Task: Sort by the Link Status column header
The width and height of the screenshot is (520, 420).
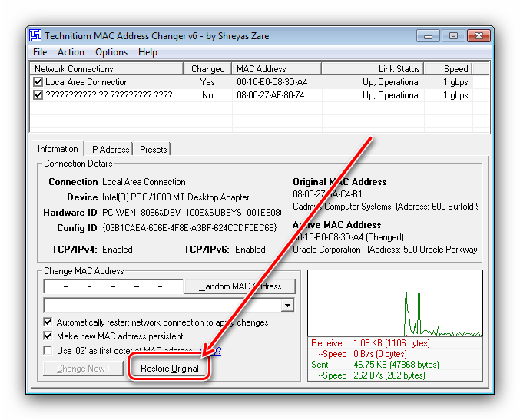Action: coord(373,68)
